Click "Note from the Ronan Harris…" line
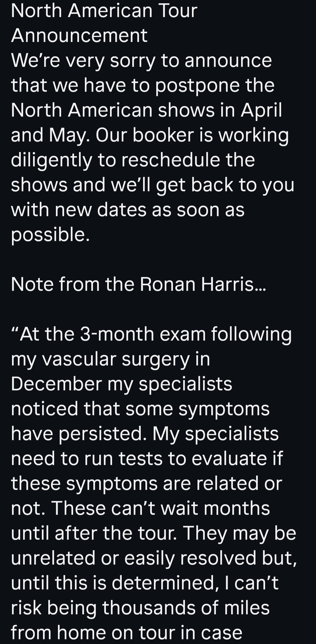 [x=138, y=285]
